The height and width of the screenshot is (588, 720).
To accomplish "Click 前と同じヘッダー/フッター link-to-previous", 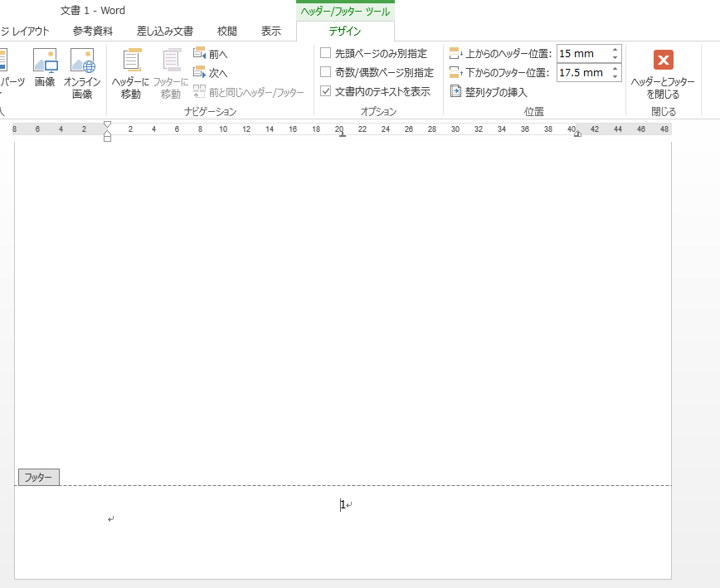I will tap(248, 92).
